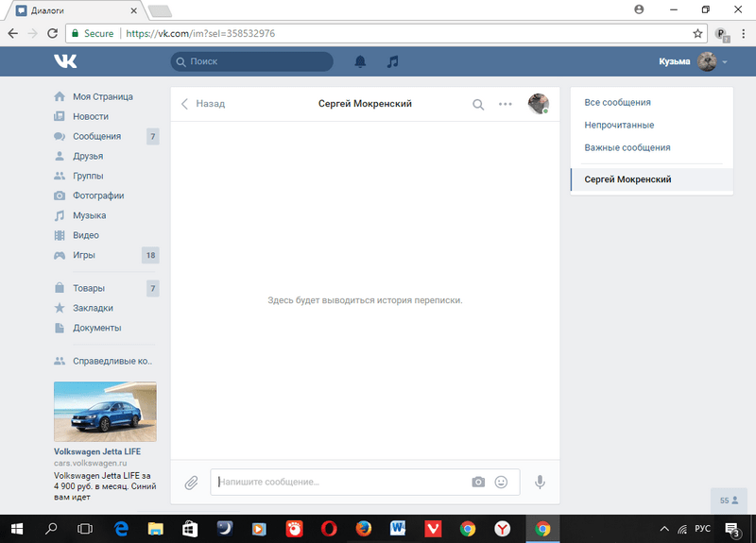This screenshot has height=543, width=756.
Task: Click the VK logo in the header
Action: [65, 61]
